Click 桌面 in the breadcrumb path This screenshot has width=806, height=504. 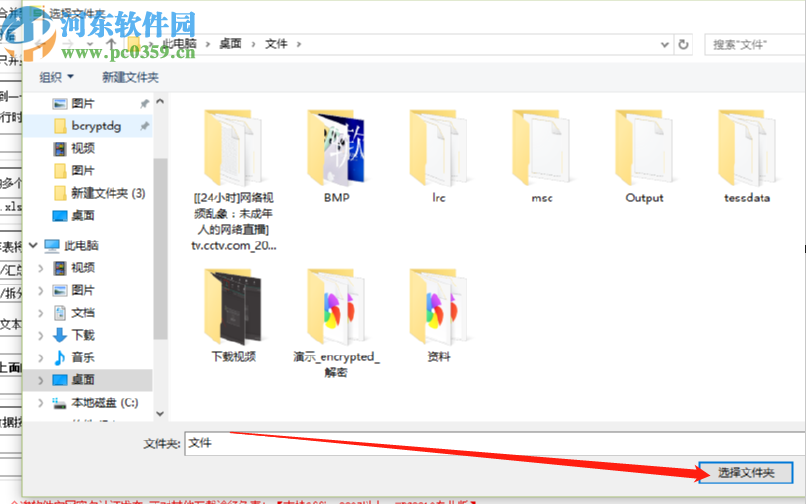point(230,44)
